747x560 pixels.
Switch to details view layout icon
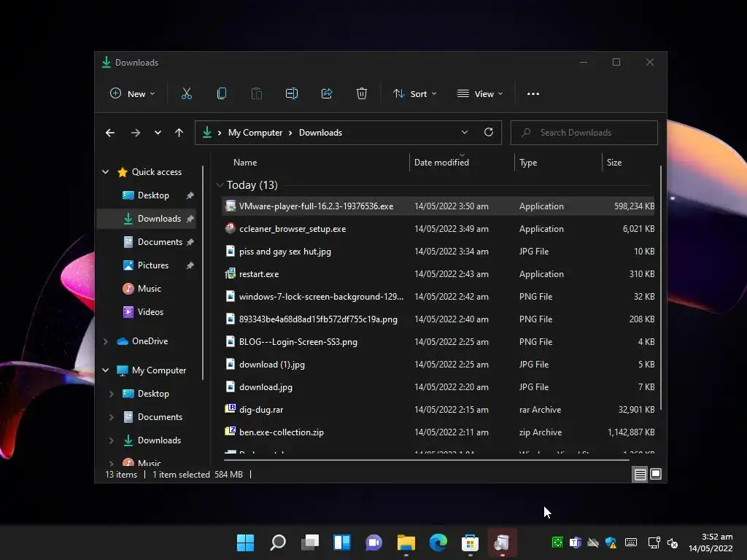coord(640,474)
